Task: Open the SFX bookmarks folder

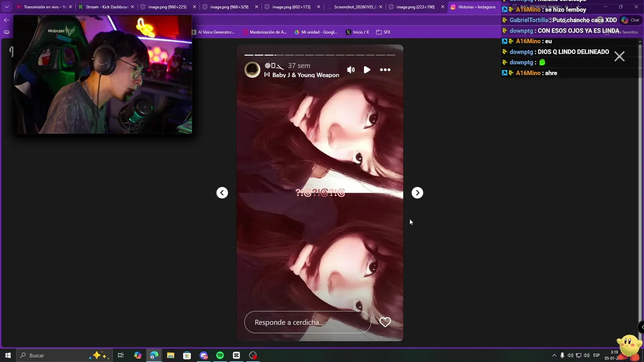Action: [383, 32]
